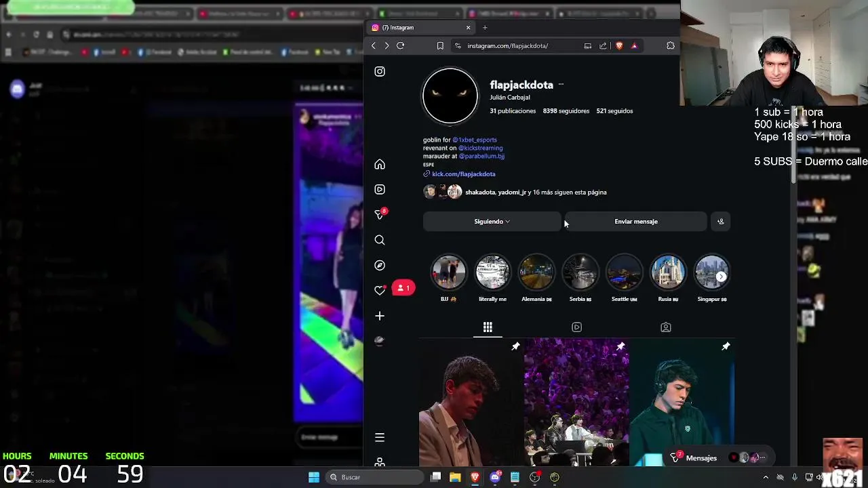This screenshot has width=868, height=488.
Task: Go forward with the browser forward arrow
Action: [387, 45]
